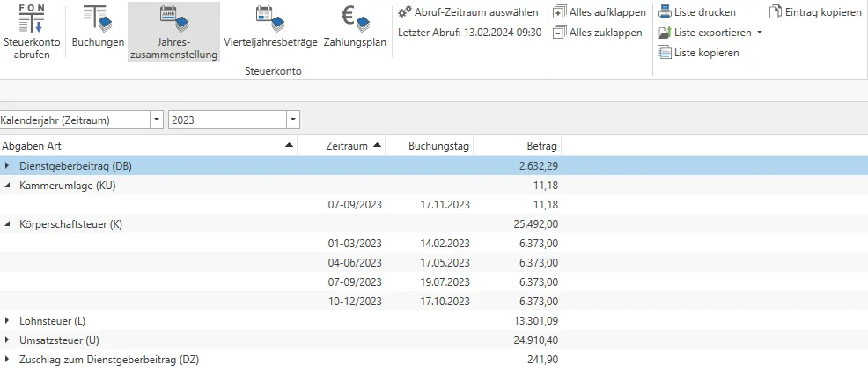This screenshot has width=868, height=387.
Task: Open the Buchungen view
Action: [98, 27]
